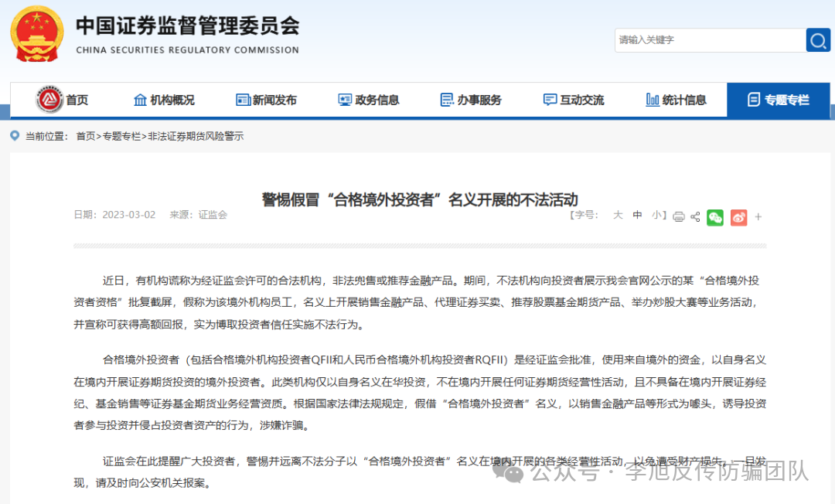Open the 办事服务 navigation menu

pyautogui.click(x=472, y=99)
